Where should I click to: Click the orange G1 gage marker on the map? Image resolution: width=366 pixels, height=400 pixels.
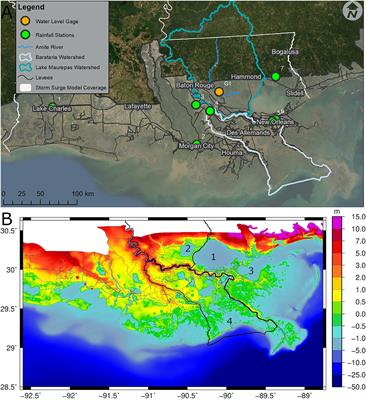pos(219,92)
